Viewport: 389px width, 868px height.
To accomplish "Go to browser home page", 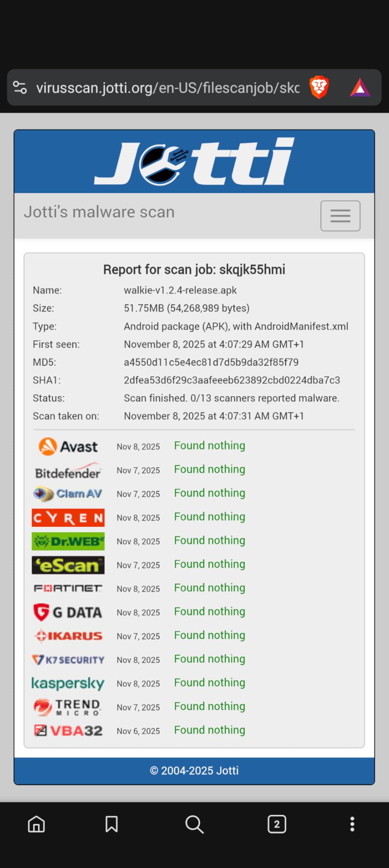I will tap(36, 824).
